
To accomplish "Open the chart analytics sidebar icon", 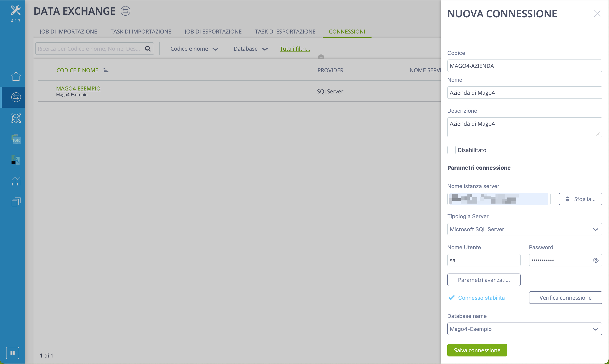I will [16, 181].
